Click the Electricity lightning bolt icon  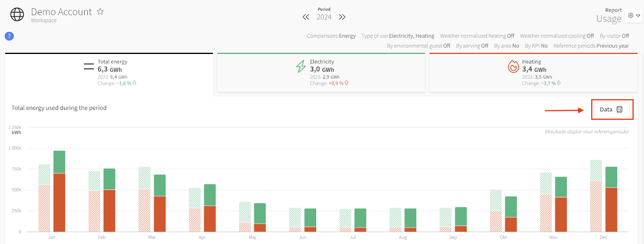tap(301, 66)
